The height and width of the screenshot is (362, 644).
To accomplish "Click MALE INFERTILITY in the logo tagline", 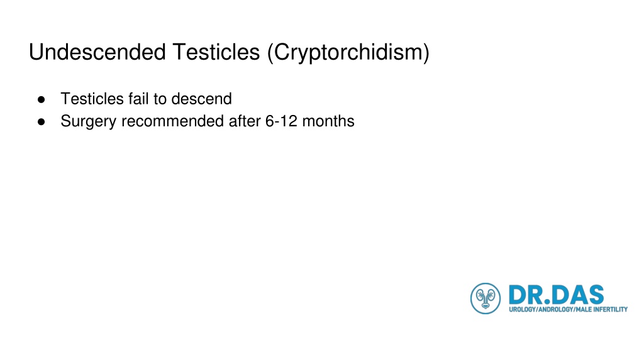I will coord(602,309).
